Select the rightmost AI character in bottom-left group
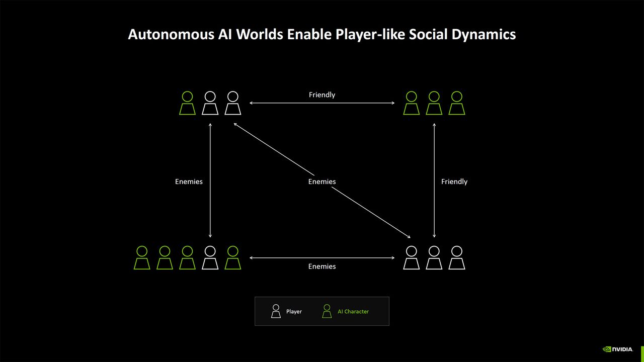The width and height of the screenshot is (644, 362). coord(232,257)
